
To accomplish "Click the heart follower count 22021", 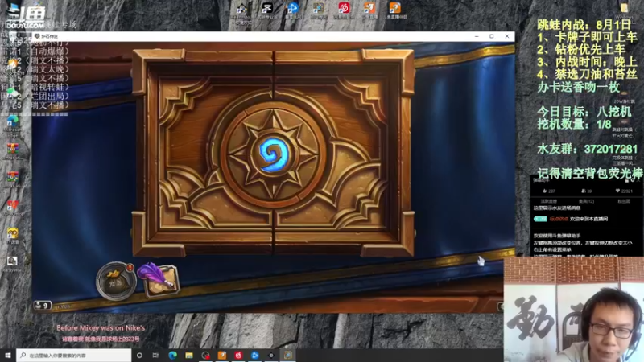I will [x=624, y=191].
